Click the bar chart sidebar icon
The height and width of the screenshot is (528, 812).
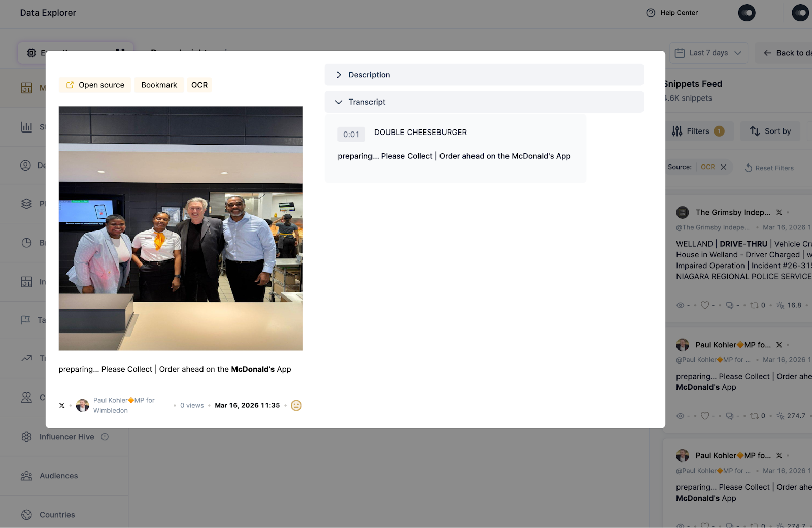[26, 127]
